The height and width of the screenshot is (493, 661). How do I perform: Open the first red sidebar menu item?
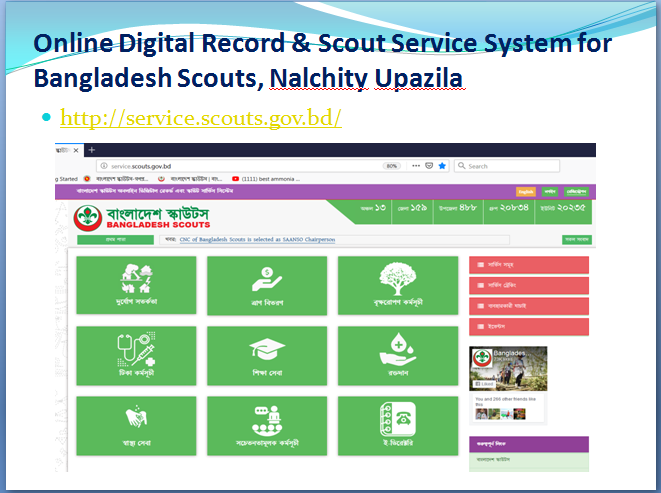(528, 264)
